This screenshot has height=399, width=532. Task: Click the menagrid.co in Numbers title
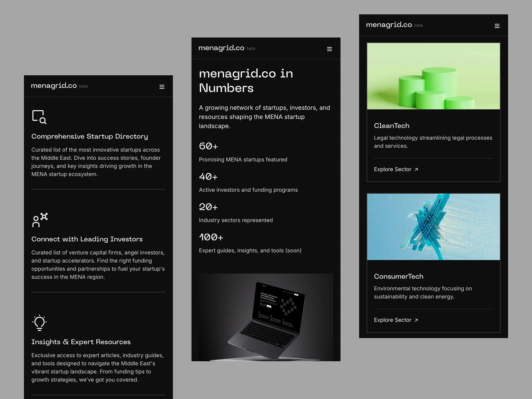pyautogui.click(x=246, y=81)
